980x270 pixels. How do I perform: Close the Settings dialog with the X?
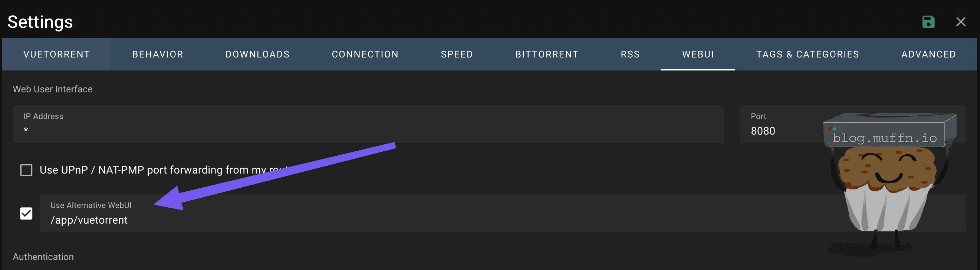[x=961, y=22]
